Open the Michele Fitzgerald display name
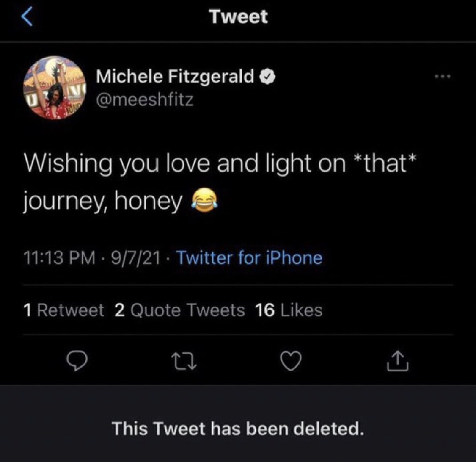The image size is (476, 462). (x=175, y=76)
